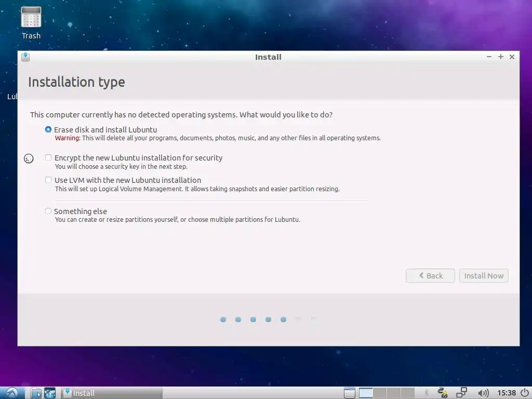Minimize the Install window

489,57
